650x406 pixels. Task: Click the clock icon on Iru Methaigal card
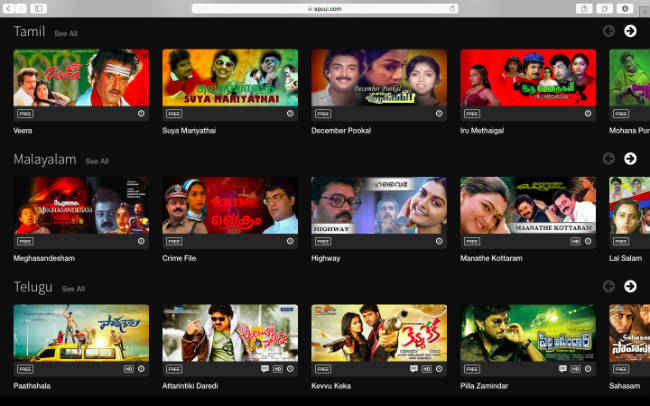coord(588,113)
